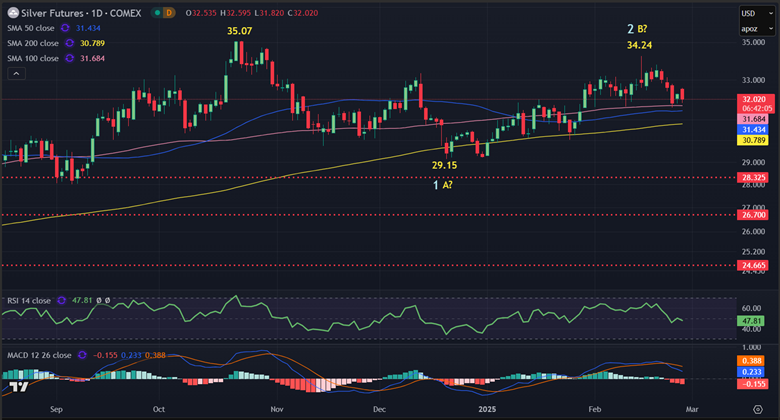Click the SMA 50 value 31.434 in legend

(88, 28)
